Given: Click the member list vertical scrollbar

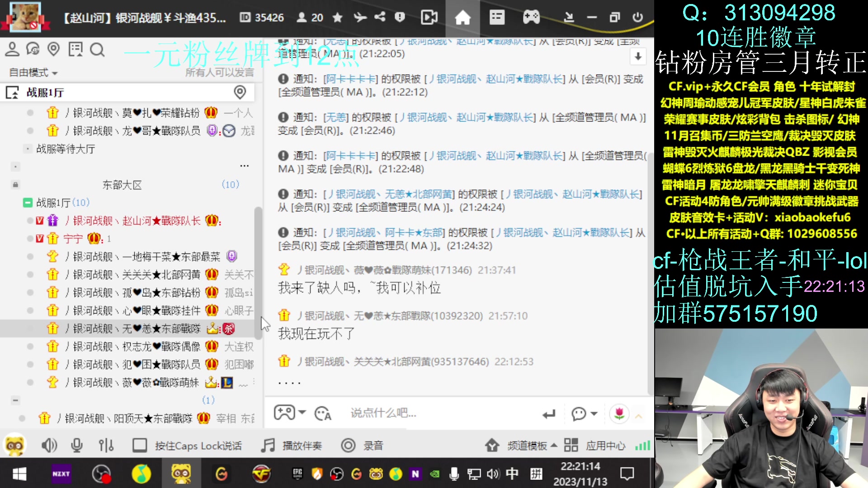Looking at the screenshot, I should point(258,273).
